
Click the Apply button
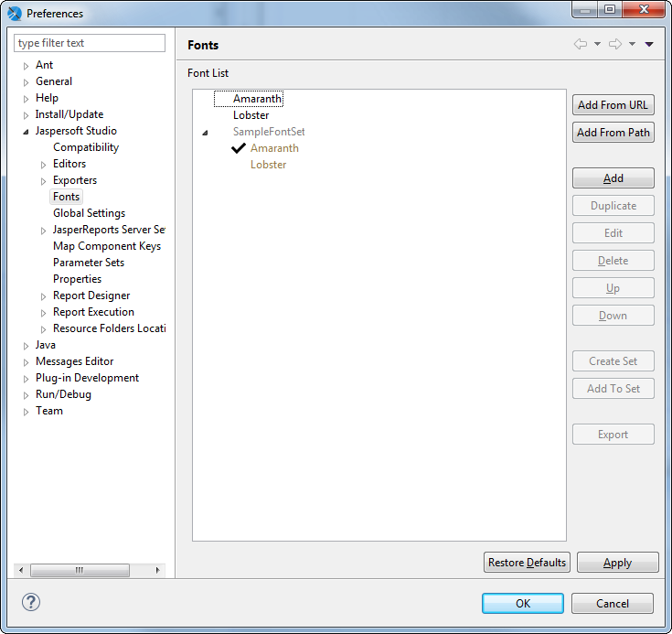coord(617,562)
